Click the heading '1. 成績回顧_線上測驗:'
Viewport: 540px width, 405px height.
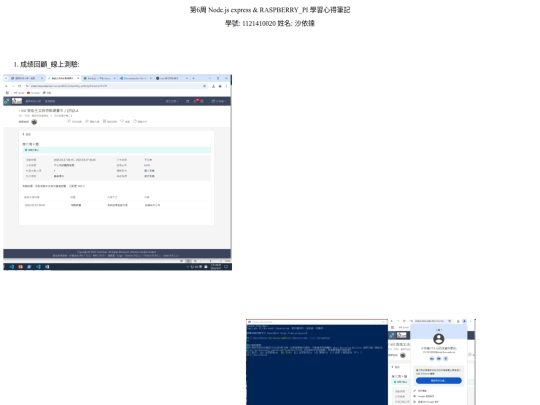[x=46, y=64]
